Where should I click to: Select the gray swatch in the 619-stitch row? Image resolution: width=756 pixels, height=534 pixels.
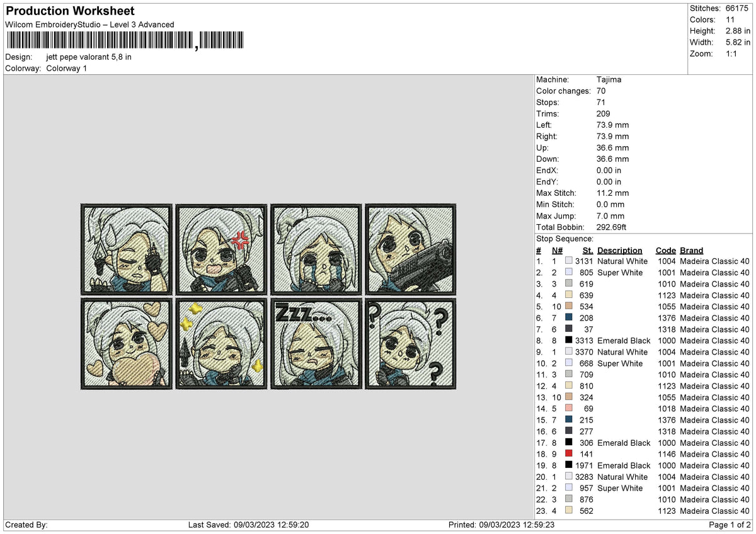tap(569, 284)
